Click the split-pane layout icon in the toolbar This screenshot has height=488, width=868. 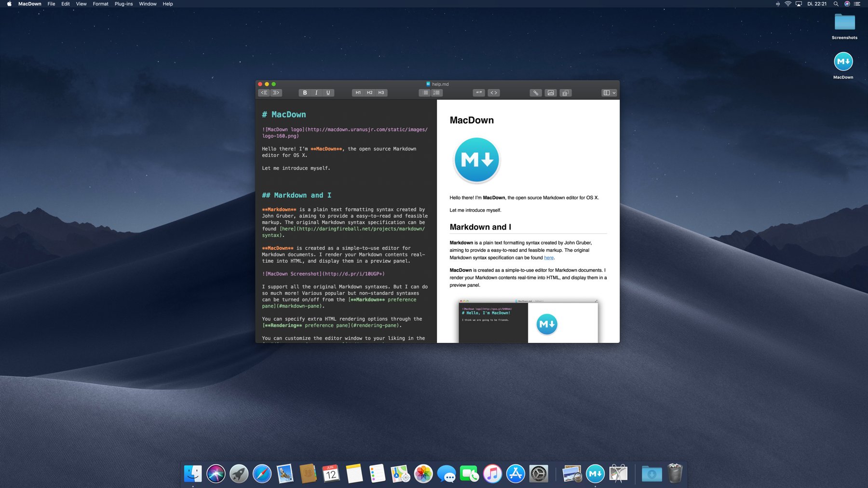(x=607, y=93)
